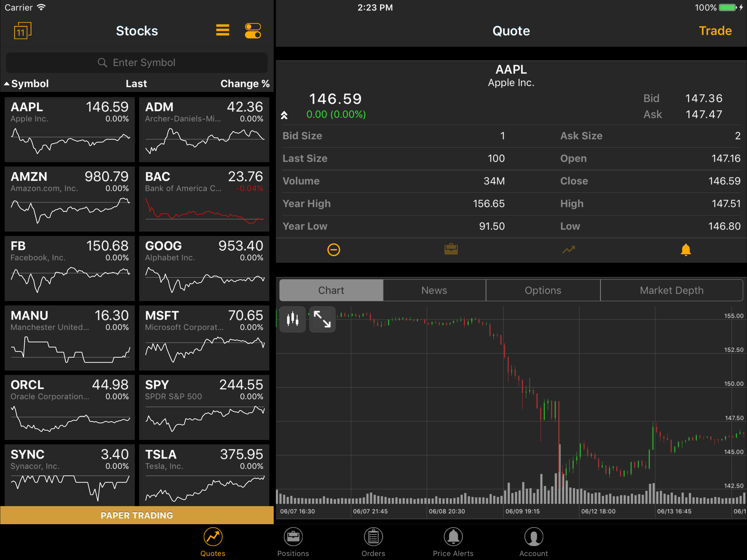Tap the Bid value 147.36
The width and height of the screenshot is (747, 560).
pyautogui.click(x=704, y=98)
